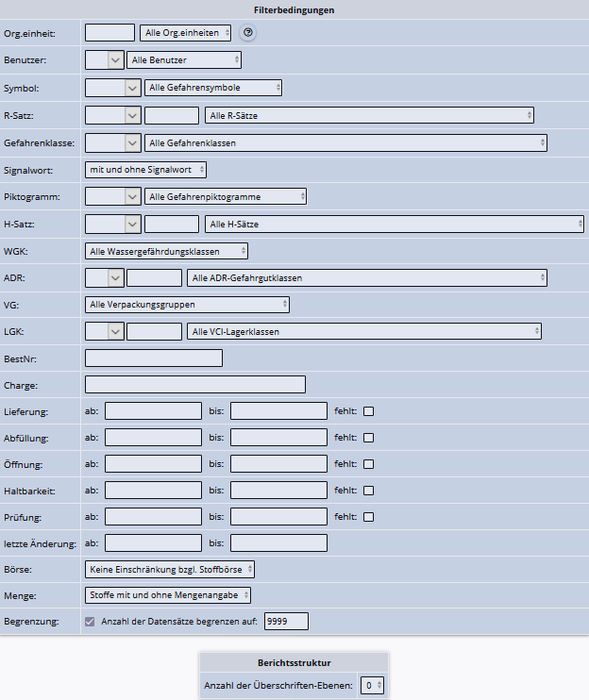The image size is (589, 700).
Task: Check the Prüfung fehlt checkbox
Action: tap(368, 517)
